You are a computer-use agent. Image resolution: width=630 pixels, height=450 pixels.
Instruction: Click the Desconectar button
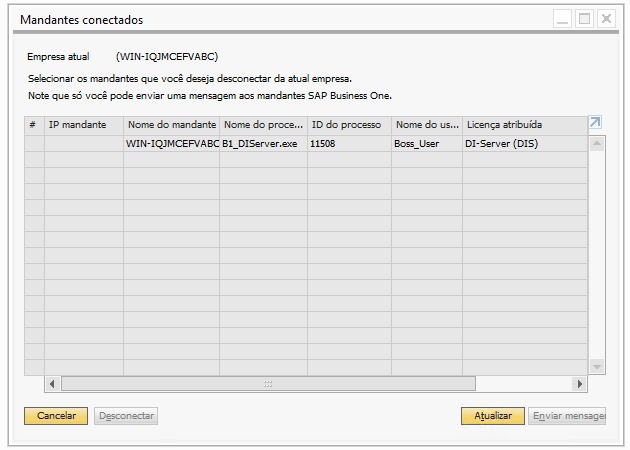point(126,415)
